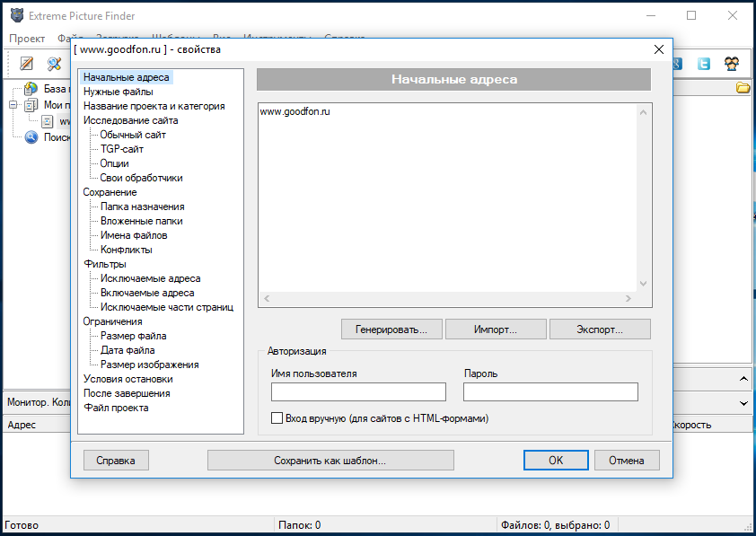Collapse the lower panel with up chevron

point(743,379)
